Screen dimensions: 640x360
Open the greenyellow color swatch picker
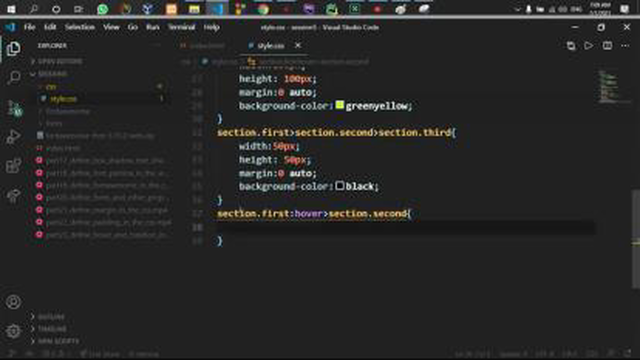coord(340,105)
